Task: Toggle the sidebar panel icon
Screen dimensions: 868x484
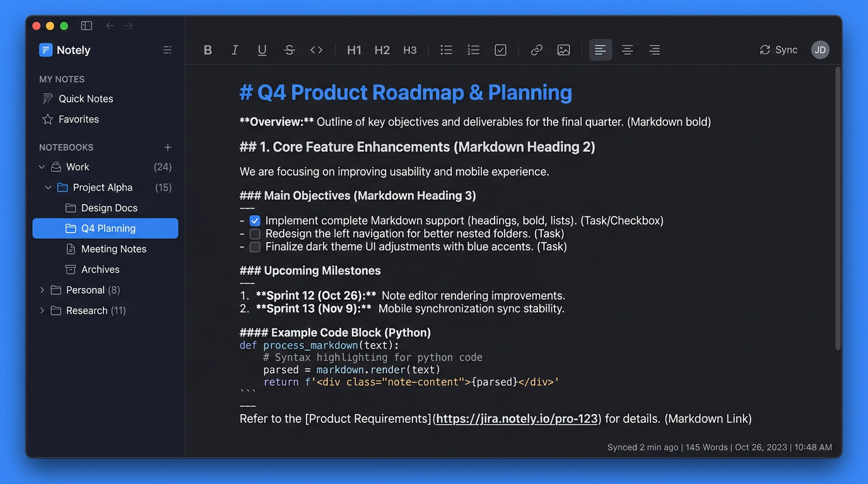Action: (x=86, y=26)
